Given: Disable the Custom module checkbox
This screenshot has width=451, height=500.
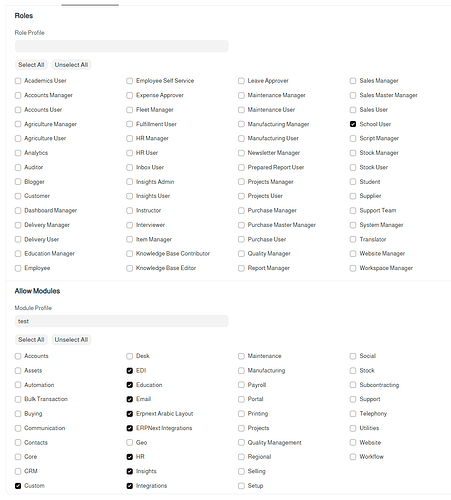Looking at the screenshot, I should coord(18,486).
